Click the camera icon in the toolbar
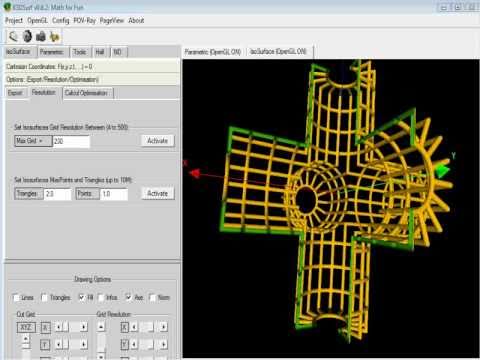480x360 pixels. coord(41,36)
